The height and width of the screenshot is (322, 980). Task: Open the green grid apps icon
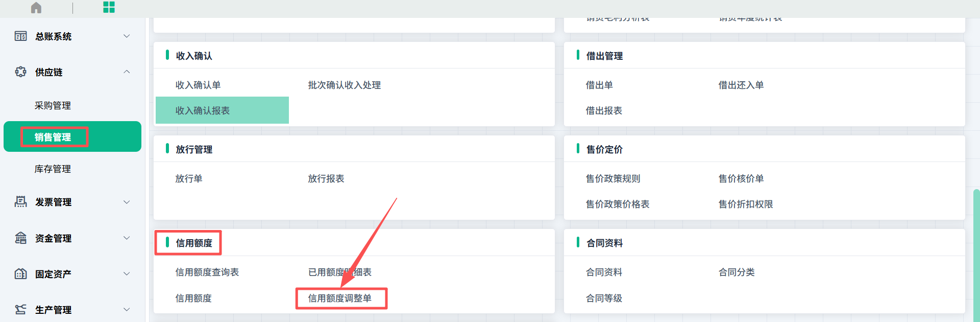click(109, 7)
